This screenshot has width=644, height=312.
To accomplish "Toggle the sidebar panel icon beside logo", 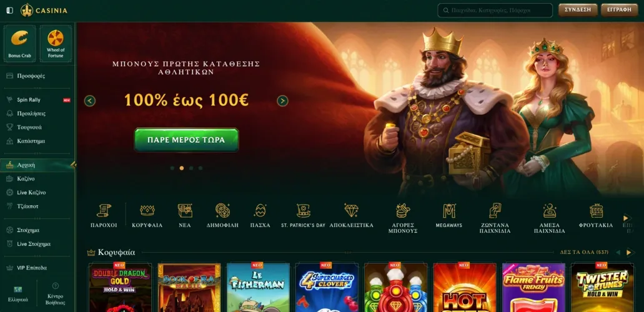I will [10, 10].
